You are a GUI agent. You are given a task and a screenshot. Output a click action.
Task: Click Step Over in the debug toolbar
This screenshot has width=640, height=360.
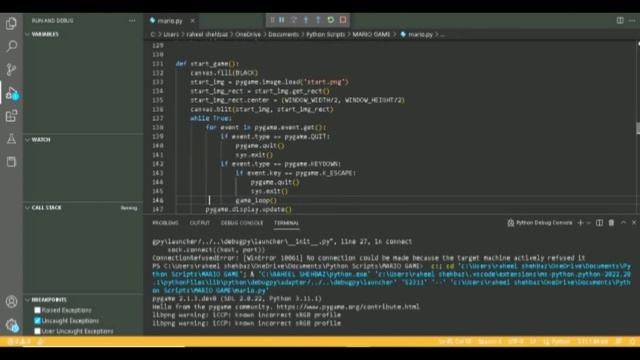[294, 20]
